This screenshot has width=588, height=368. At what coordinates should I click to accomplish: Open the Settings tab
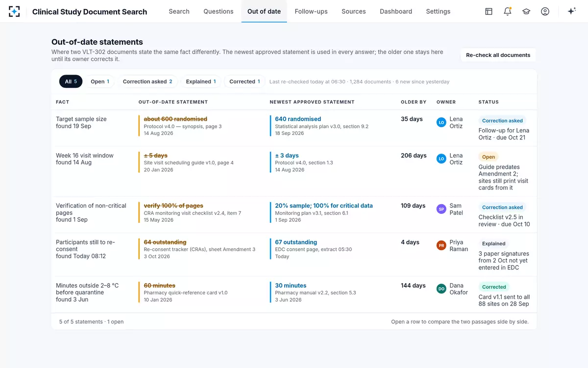pyautogui.click(x=438, y=11)
